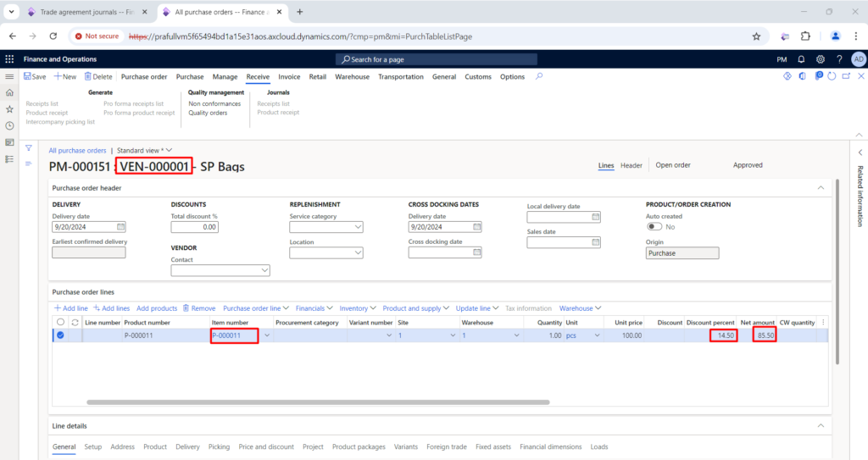868x460 pixels.
Task: Expand the Related information pane
Action: tap(860, 152)
